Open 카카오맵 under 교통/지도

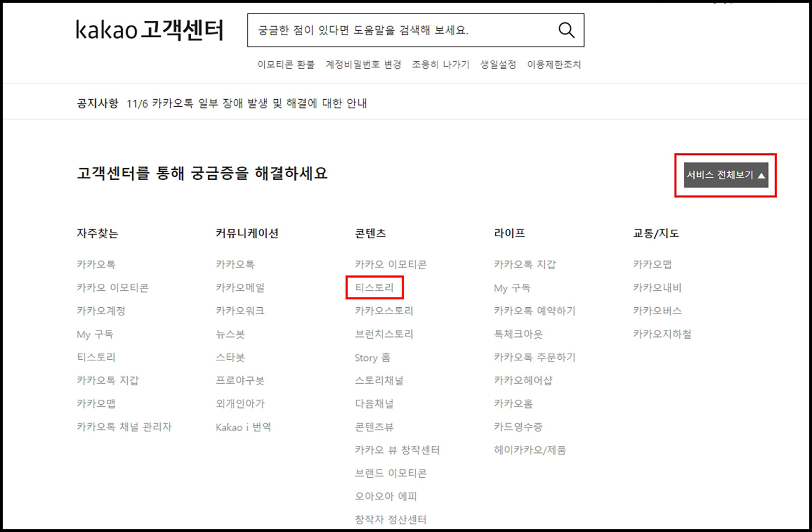coord(652,264)
